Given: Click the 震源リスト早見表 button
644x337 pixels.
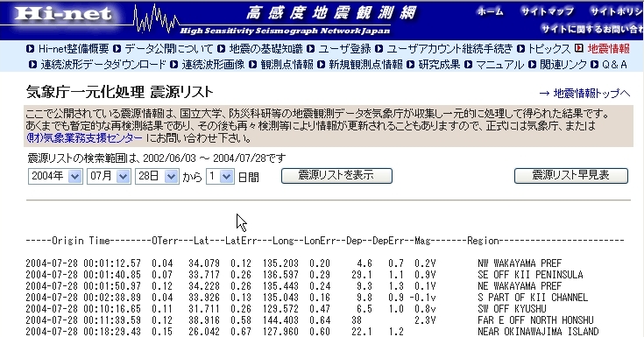Looking at the screenshot, I should click(x=571, y=176).
